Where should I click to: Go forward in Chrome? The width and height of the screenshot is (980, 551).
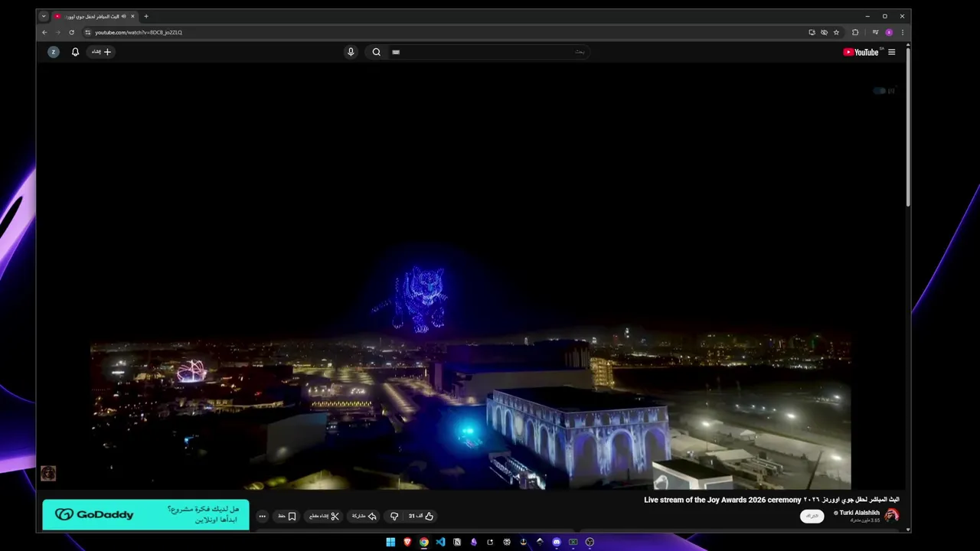point(57,32)
